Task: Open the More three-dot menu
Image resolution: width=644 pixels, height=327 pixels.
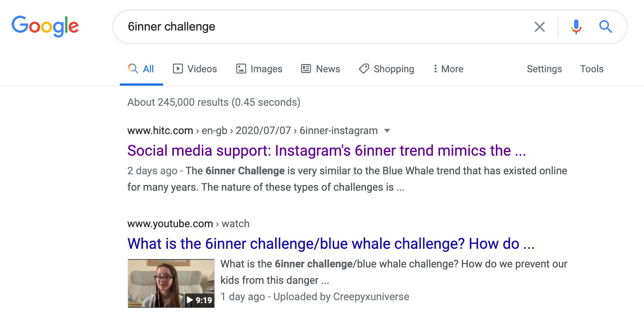Action: (435, 69)
